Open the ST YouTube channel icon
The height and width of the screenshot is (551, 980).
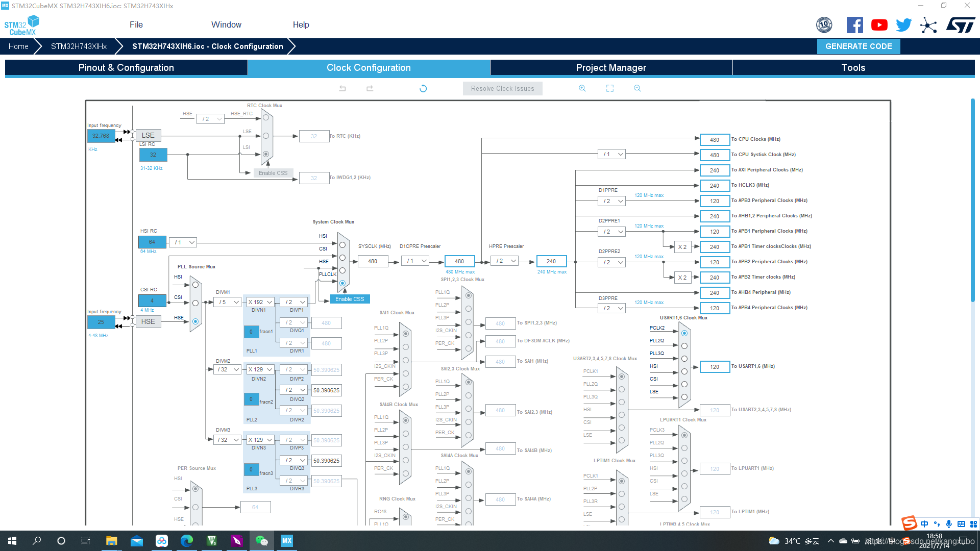tap(879, 25)
